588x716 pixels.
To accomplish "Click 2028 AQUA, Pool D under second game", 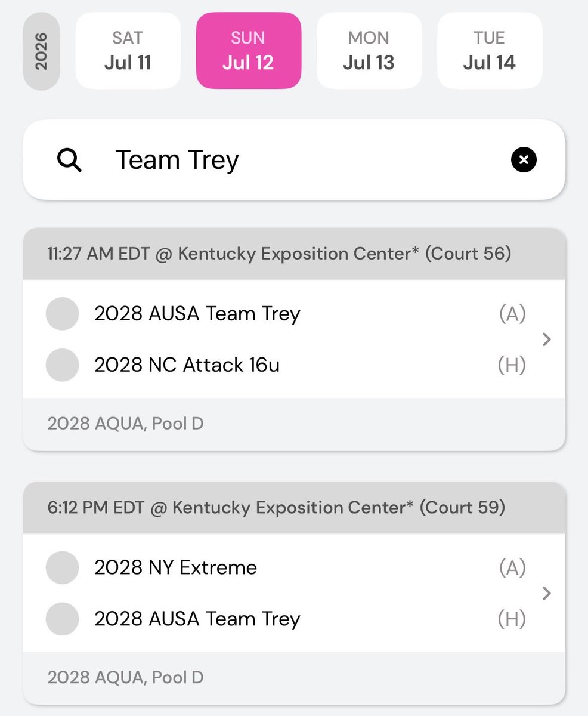I will [125, 678].
